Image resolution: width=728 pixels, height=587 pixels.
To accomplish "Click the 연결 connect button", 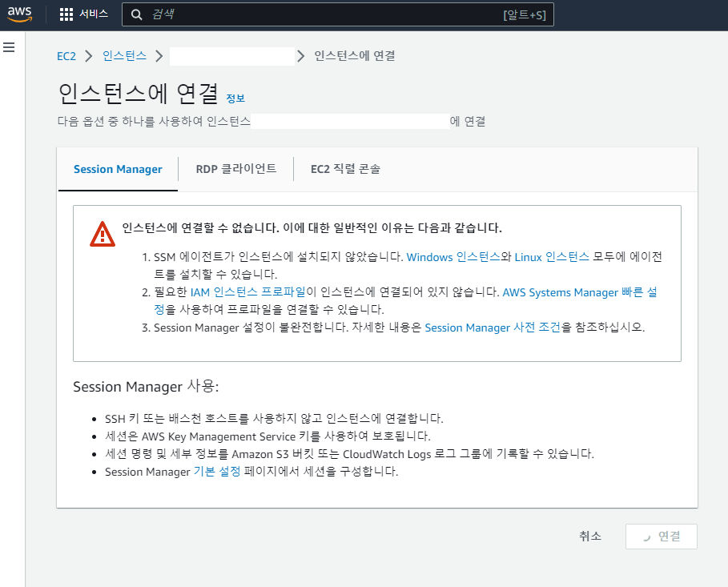I will [662, 537].
